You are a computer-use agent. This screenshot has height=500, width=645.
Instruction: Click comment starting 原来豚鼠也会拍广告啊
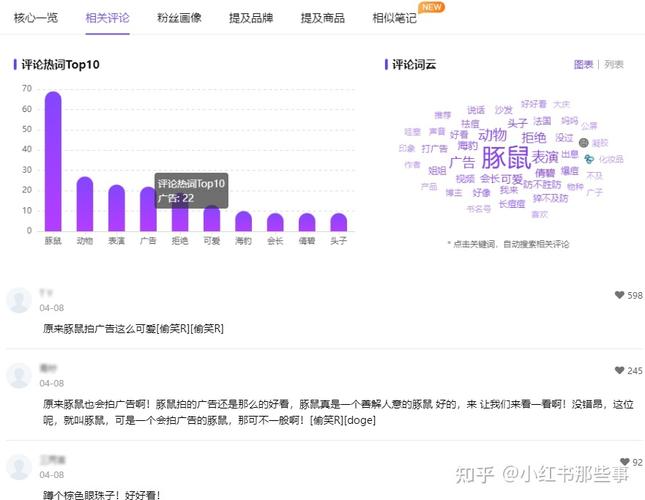[x=338, y=412]
